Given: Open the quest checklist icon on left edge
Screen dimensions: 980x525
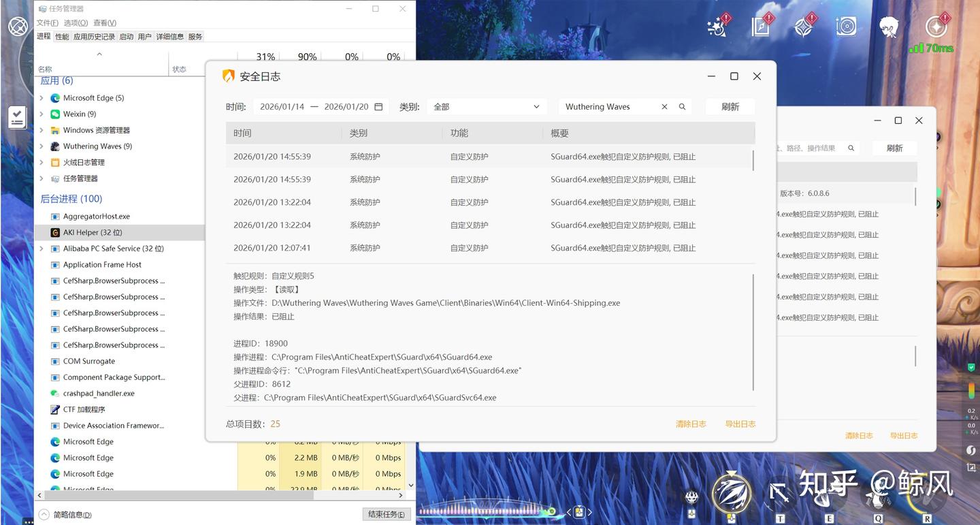Looking at the screenshot, I should (x=17, y=117).
